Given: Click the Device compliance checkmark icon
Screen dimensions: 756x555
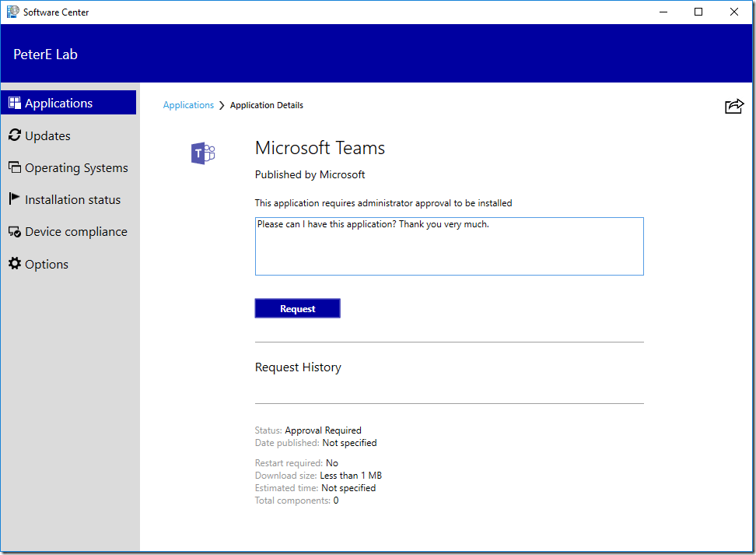Looking at the screenshot, I should click(x=15, y=232).
